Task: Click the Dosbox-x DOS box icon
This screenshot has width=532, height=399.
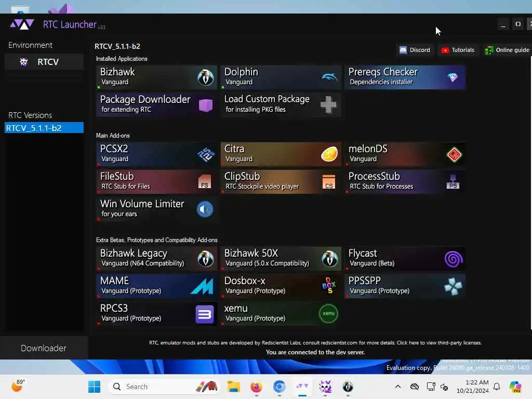Action: point(329,286)
